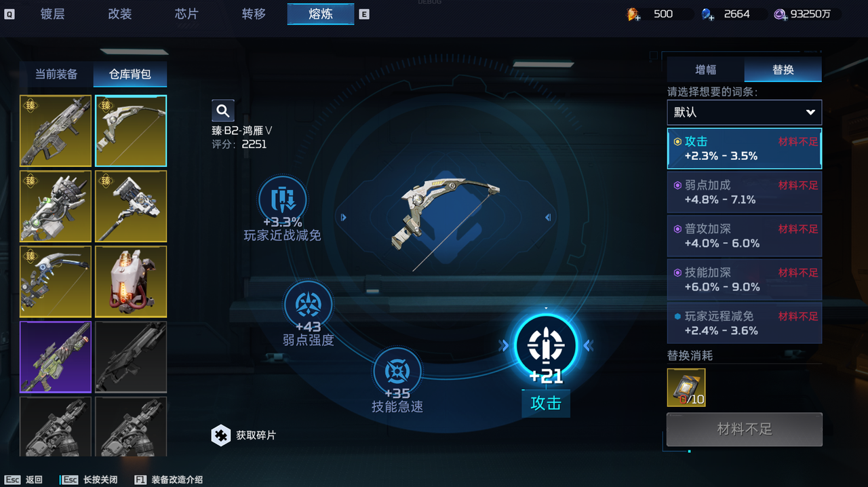
Task: Open the 当前装备 equipment tab
Action: 56,75
